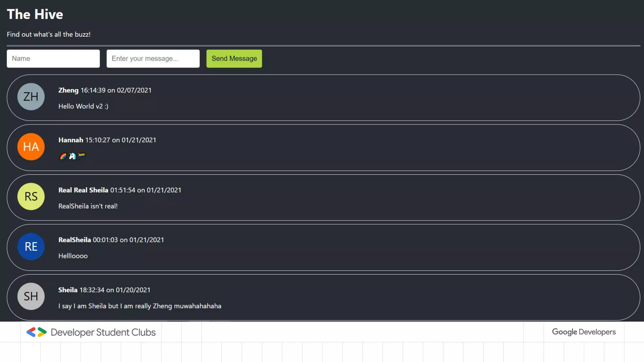Click the pride flag emoji

(x=82, y=156)
